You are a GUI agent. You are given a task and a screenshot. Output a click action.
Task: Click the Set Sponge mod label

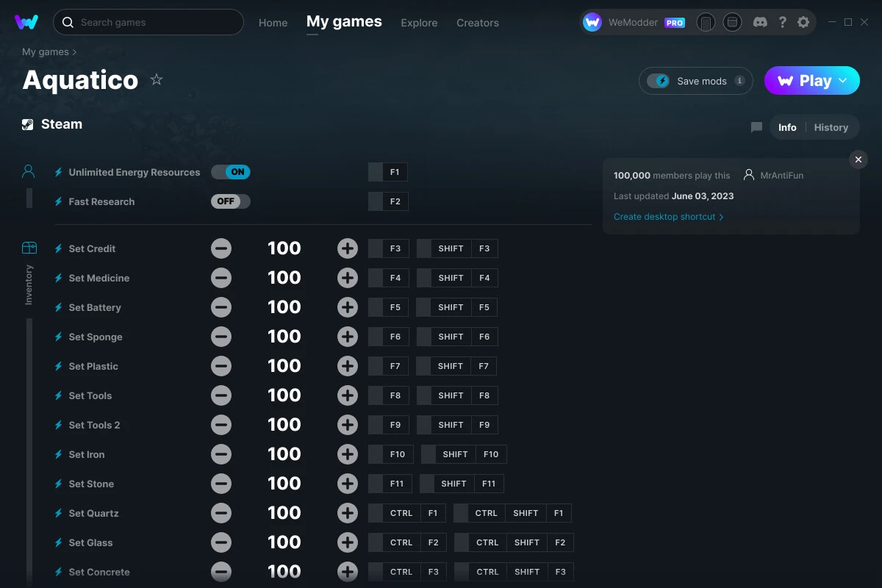tap(96, 337)
